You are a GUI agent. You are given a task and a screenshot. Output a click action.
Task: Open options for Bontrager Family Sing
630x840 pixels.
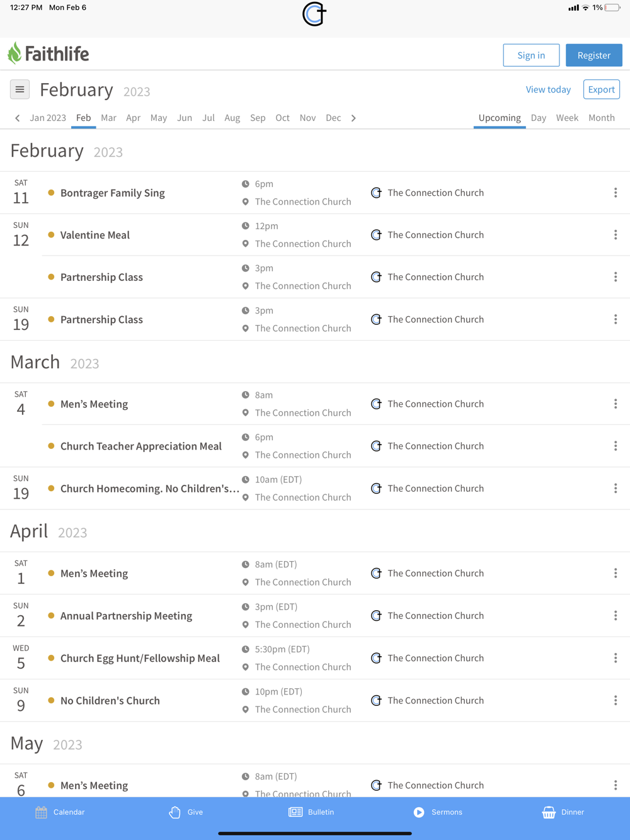(x=616, y=193)
